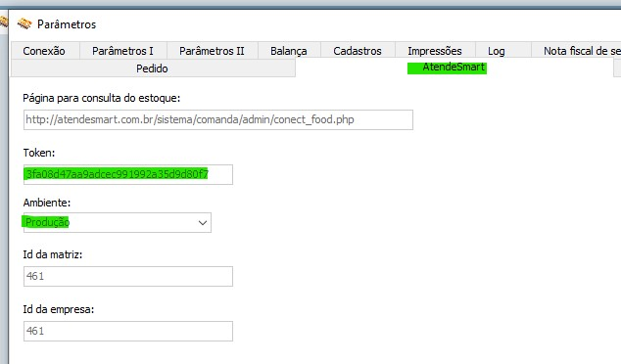The image size is (621, 364).
Task: Focus the Token input field
Action: point(128,174)
